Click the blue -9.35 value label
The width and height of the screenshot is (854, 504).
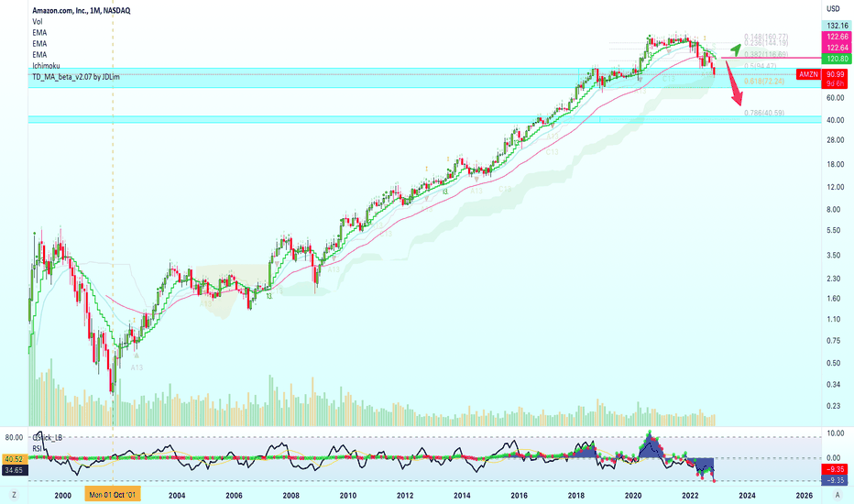(x=835, y=480)
